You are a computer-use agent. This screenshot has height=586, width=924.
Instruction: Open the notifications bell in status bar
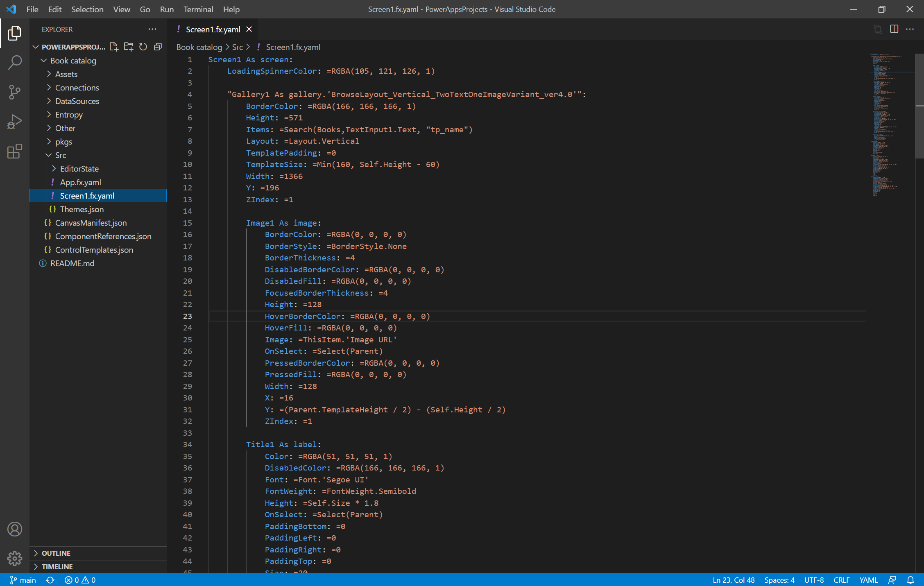[910, 580]
